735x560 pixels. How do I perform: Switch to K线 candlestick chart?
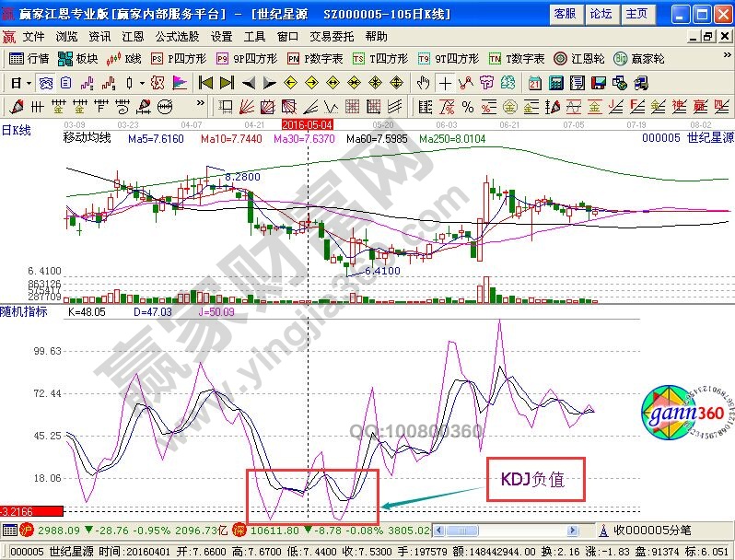click(x=124, y=58)
